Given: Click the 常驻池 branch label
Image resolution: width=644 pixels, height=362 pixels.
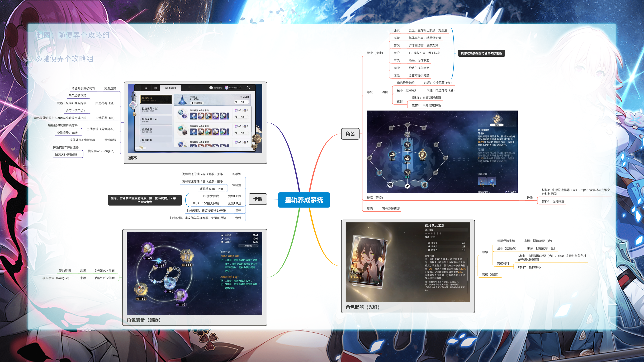Looking at the screenshot, I should [x=237, y=185].
